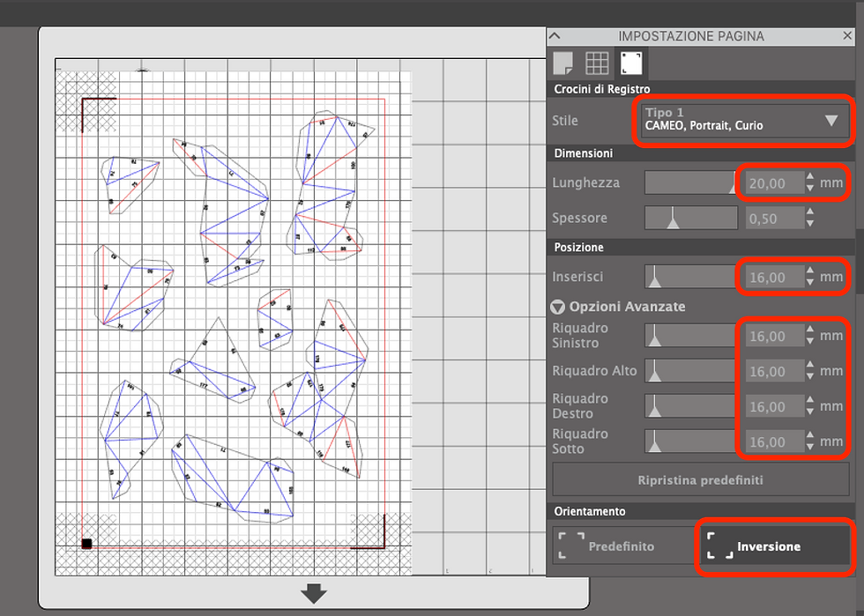Click the Riquadro Sinistro value field
864x616 pixels.
coord(774,336)
